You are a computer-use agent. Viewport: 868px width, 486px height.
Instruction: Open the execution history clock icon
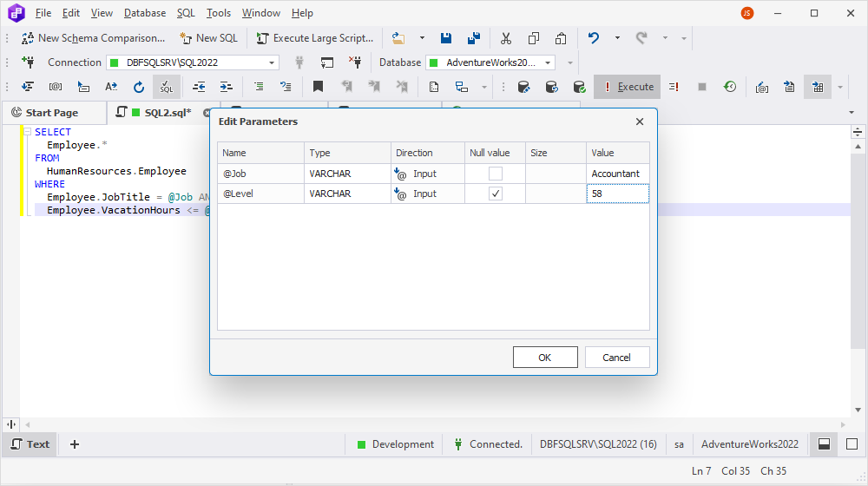click(x=730, y=87)
